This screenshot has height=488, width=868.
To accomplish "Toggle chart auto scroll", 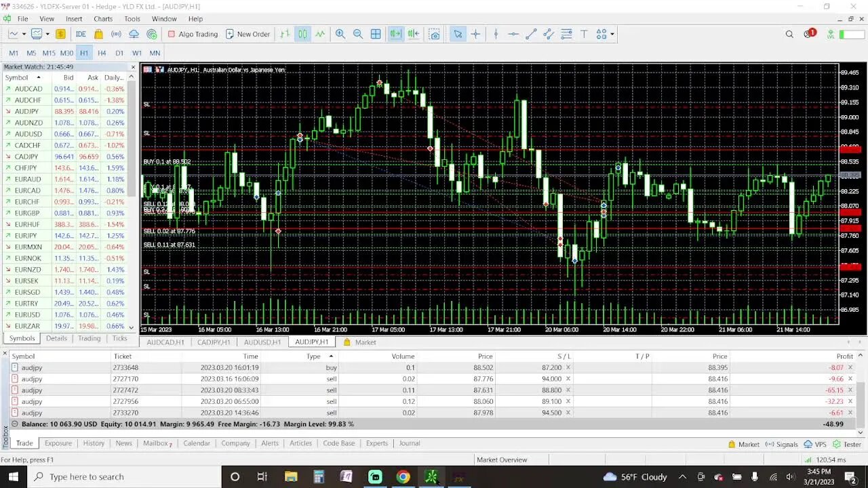I will 395,34.
